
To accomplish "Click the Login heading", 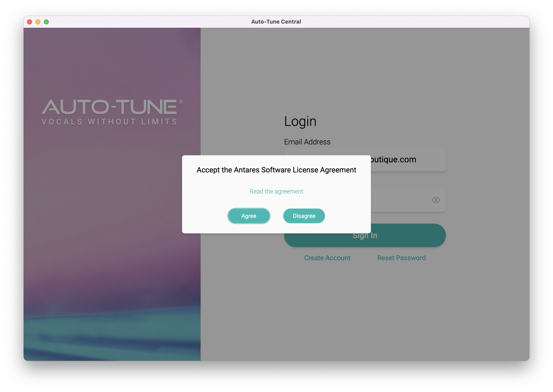I will [300, 121].
